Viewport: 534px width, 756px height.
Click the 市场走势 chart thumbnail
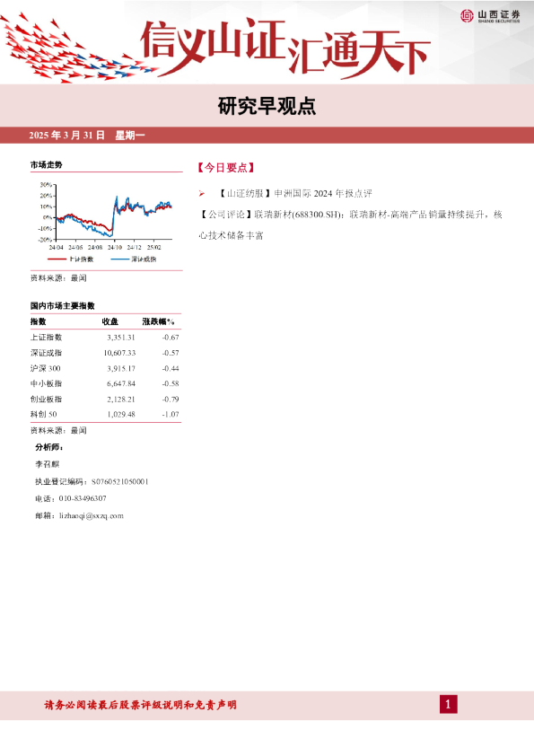pos(105,223)
